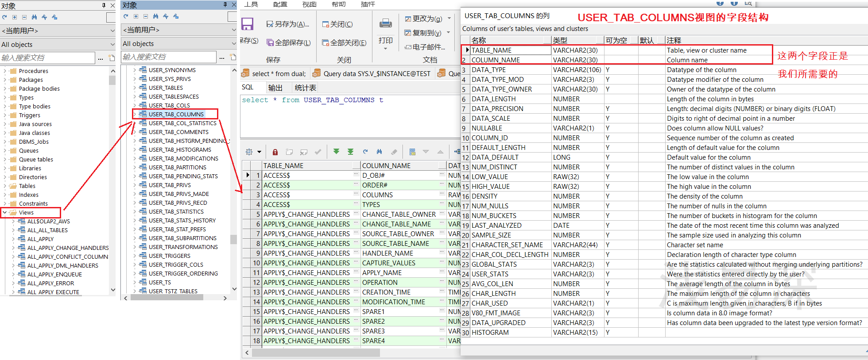Open current user dropdown in left panel
This screenshot has width=868, height=360.
(x=112, y=31)
